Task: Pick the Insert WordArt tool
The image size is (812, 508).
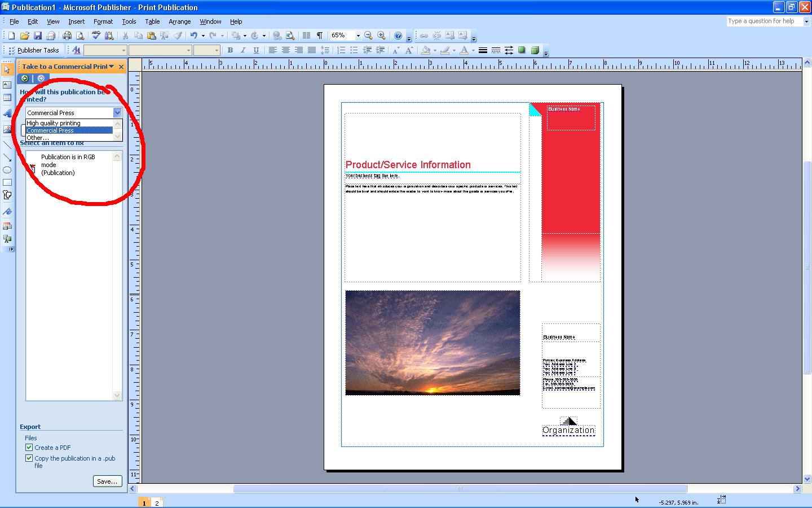Action: coord(7,113)
